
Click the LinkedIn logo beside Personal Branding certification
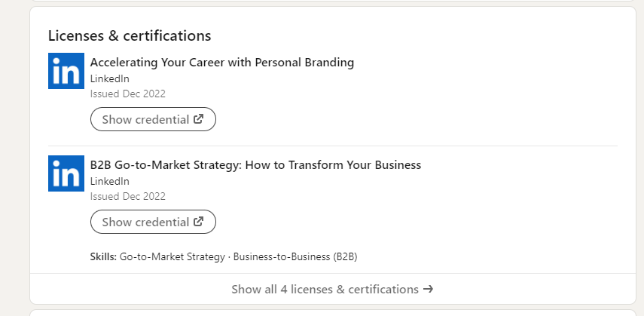[66, 71]
